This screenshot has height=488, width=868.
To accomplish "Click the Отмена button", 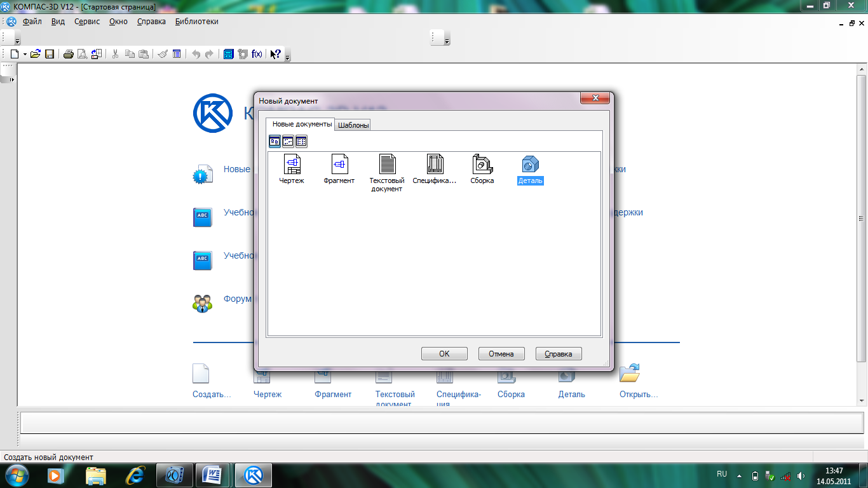I will 501,354.
